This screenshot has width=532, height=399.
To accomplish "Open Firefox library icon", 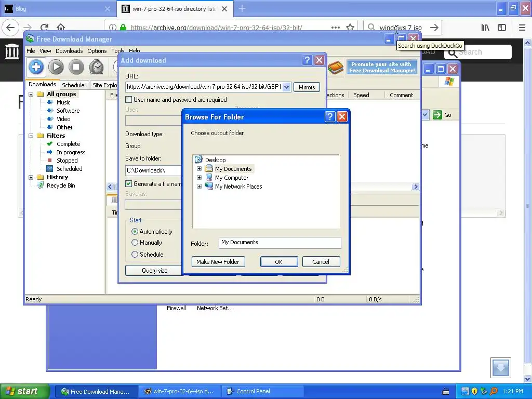I will click(x=485, y=28).
